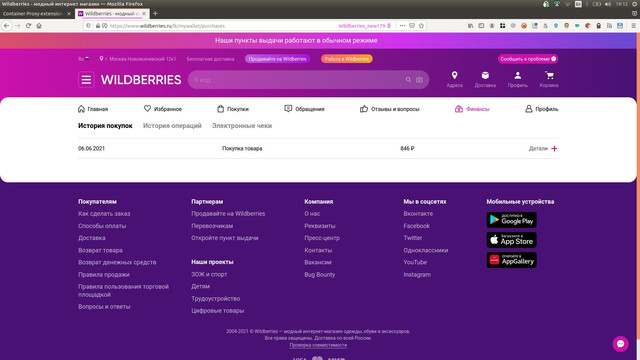Click the system clock 19:12
The image size is (640, 360).
(622, 4)
